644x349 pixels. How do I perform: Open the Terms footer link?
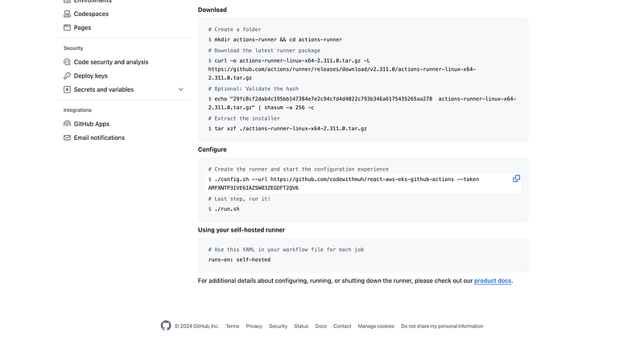click(x=233, y=326)
